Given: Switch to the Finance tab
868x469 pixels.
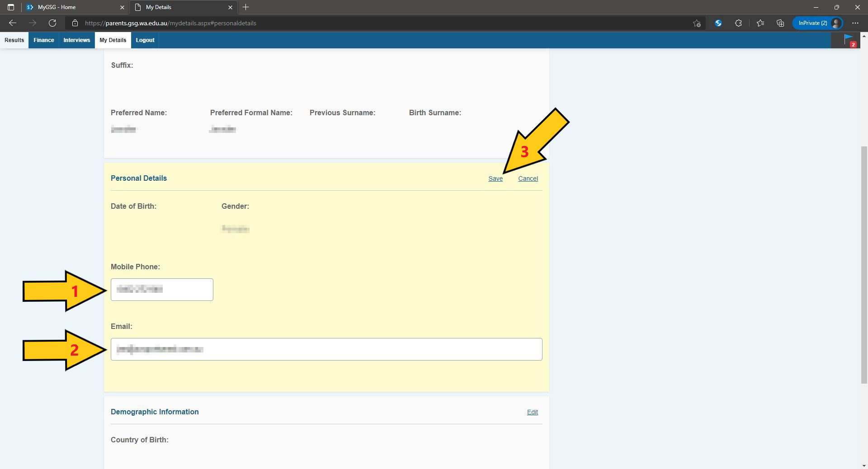Looking at the screenshot, I should tap(43, 40).
